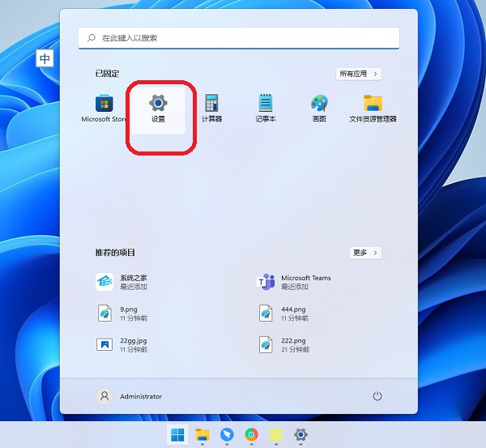486x448 pixels.
Task: Open 文件资源管理器 (File Explorer) pinned app
Action: pyautogui.click(x=373, y=108)
